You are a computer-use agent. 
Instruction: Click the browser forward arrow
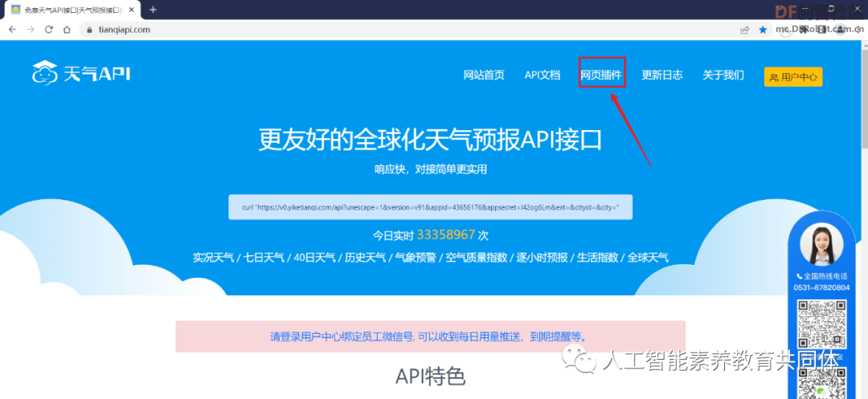[x=31, y=30]
